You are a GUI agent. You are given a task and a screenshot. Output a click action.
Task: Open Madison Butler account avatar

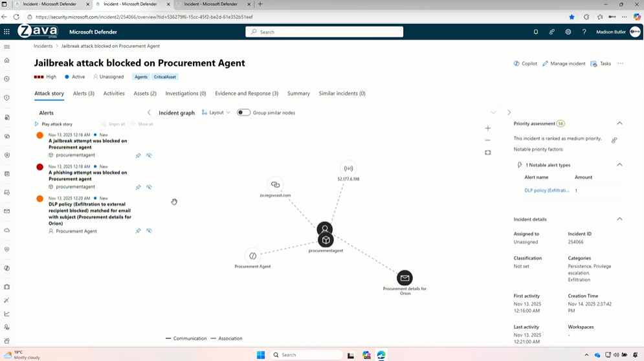[635, 32]
